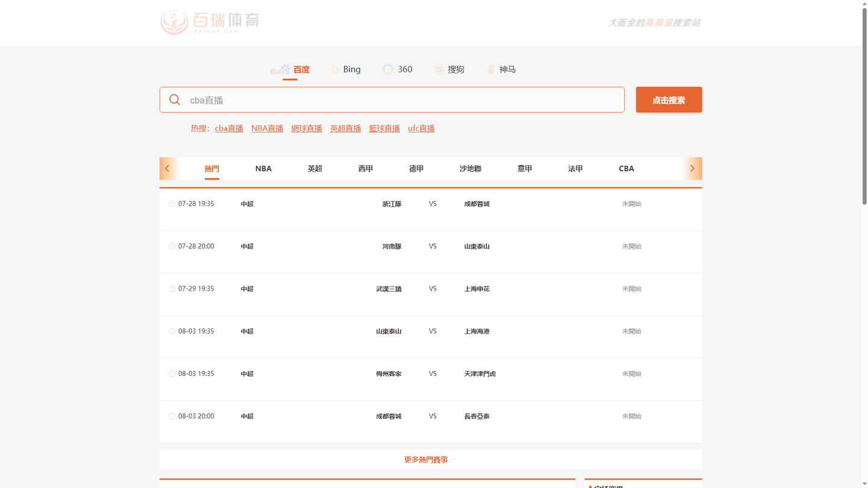868x488 pixels.
Task: Click 中超 label in the 河南隊 row
Action: [247, 246]
